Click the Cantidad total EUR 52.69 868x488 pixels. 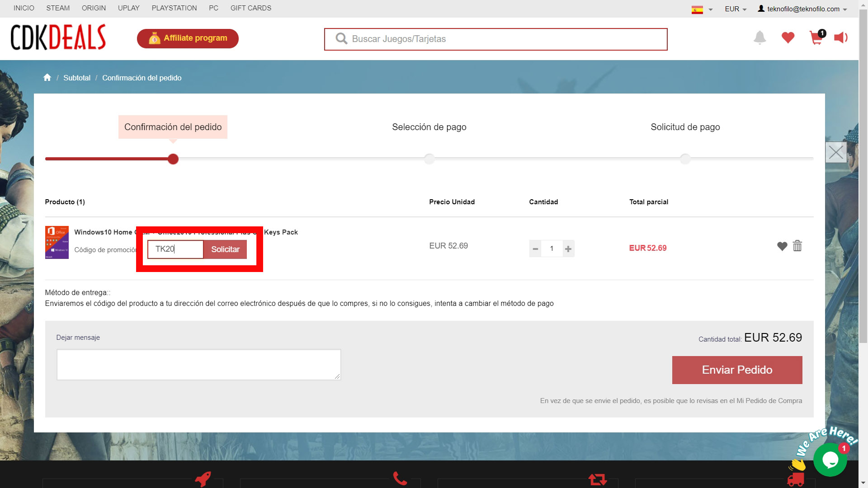pos(773,338)
